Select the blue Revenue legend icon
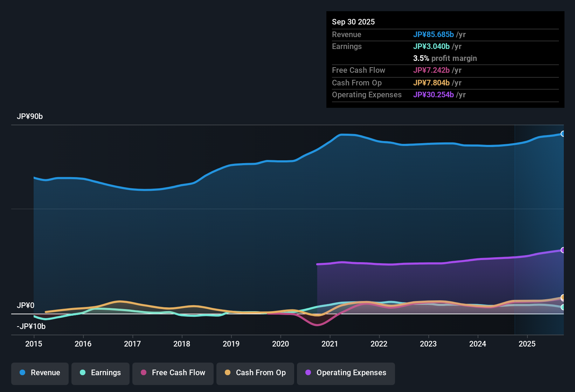575x392 pixels. (22, 373)
